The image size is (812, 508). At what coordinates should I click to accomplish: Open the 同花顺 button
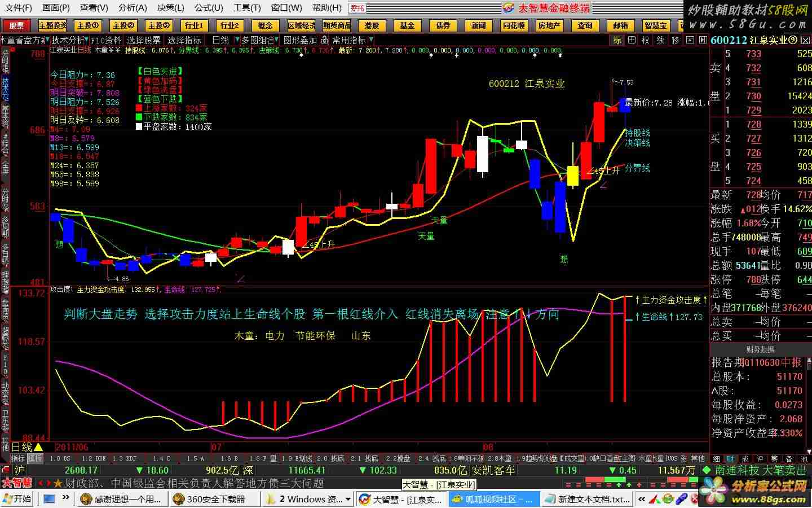514,25
